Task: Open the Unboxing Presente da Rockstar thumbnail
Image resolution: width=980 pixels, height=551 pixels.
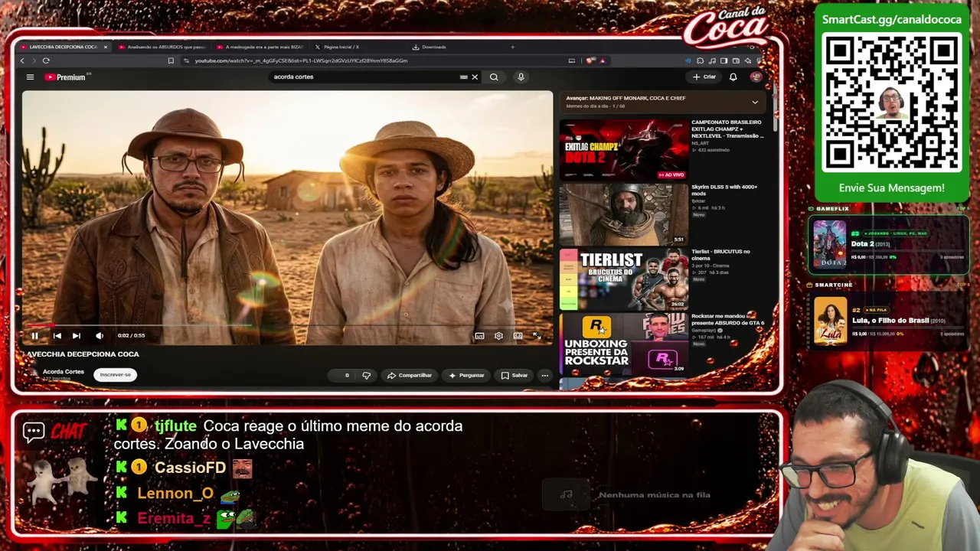Action: tap(624, 344)
